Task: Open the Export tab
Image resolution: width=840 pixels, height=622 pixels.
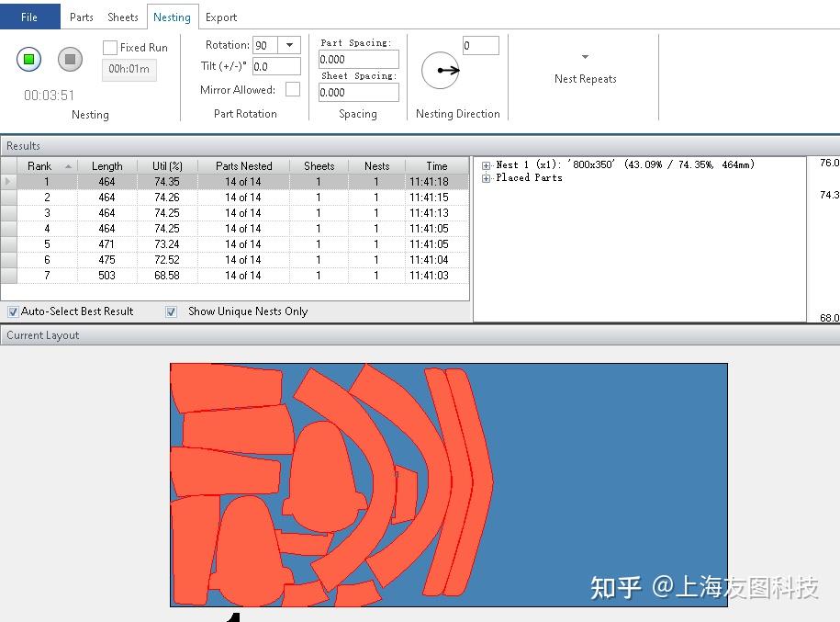Action: point(221,17)
